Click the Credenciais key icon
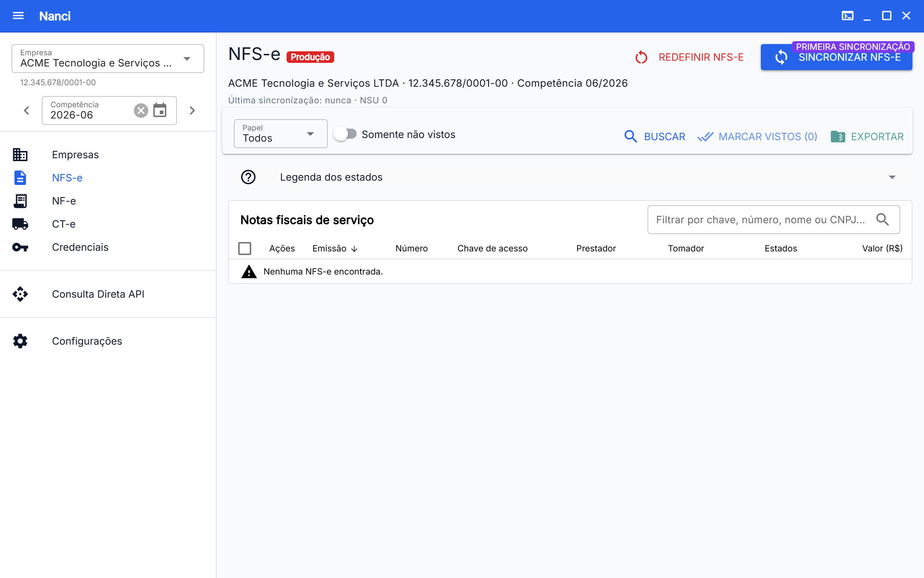Viewport: 924px width, 578px height. pyautogui.click(x=20, y=247)
